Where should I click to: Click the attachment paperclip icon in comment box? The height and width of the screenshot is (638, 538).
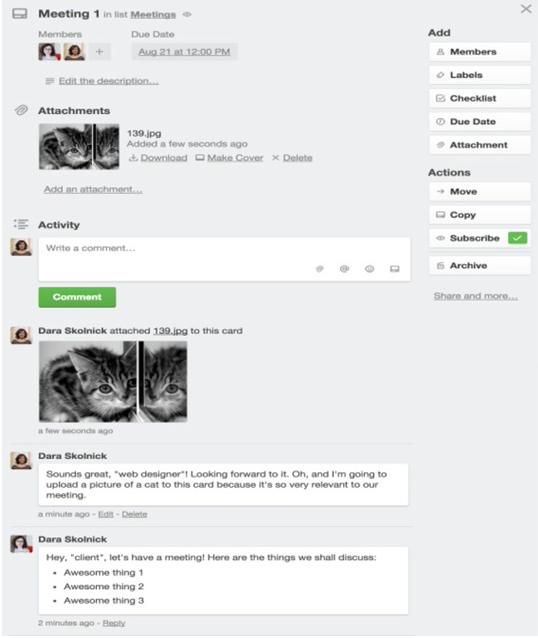point(320,269)
